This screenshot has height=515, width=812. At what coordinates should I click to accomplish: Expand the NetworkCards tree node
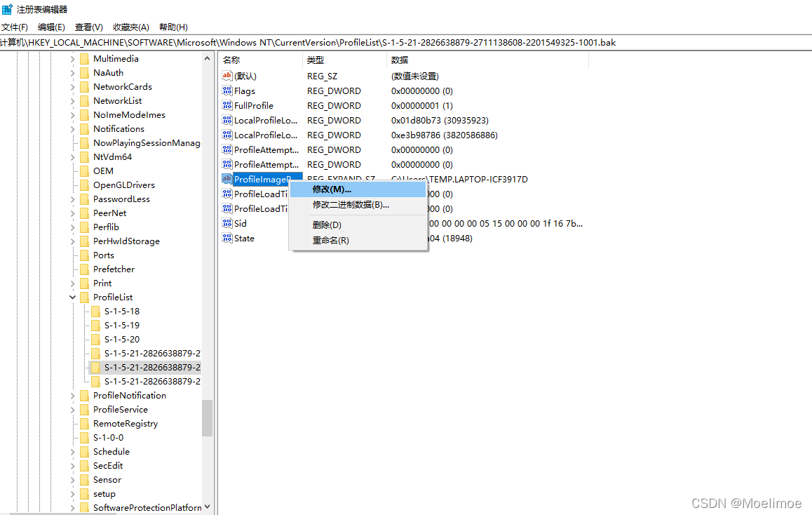(x=72, y=87)
